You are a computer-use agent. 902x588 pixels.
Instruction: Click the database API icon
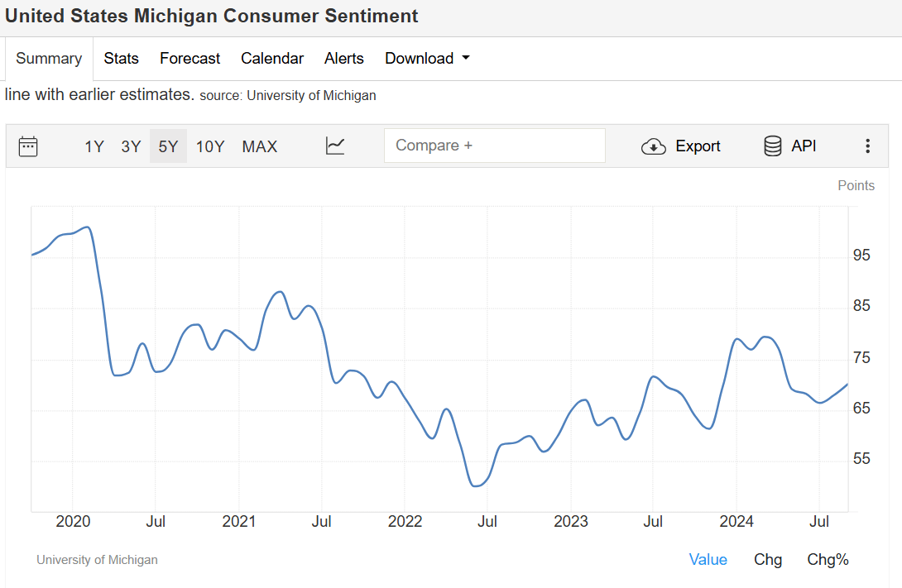coord(773,146)
